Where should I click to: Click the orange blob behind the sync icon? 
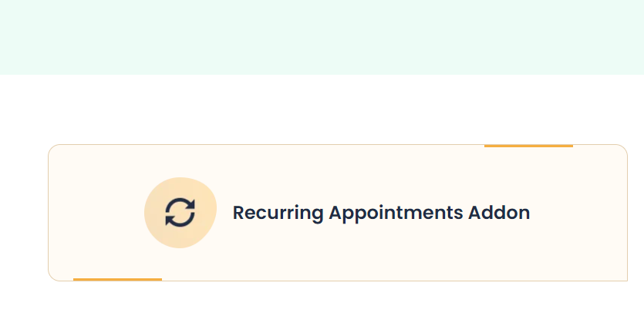pyautogui.click(x=180, y=212)
